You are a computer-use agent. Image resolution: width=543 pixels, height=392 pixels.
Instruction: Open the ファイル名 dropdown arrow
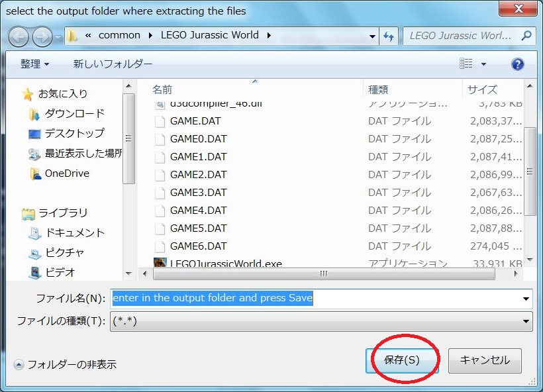point(526,299)
